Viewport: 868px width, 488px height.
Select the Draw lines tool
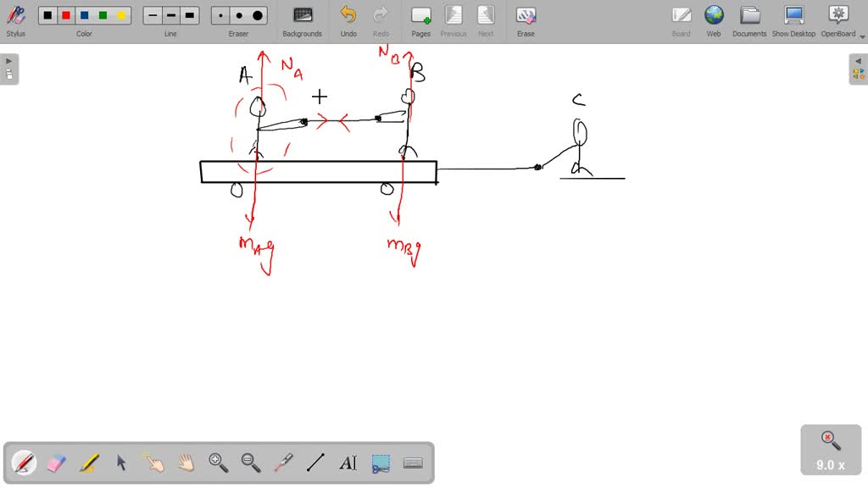click(x=315, y=462)
